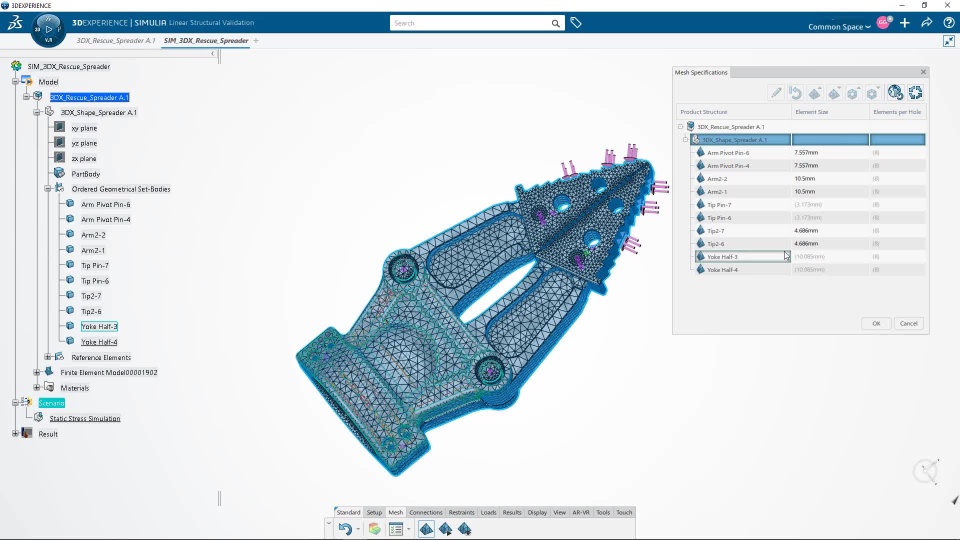Open the 3DX_Rescue_Spreader A.1 document tab
960x540 pixels.
116,40
